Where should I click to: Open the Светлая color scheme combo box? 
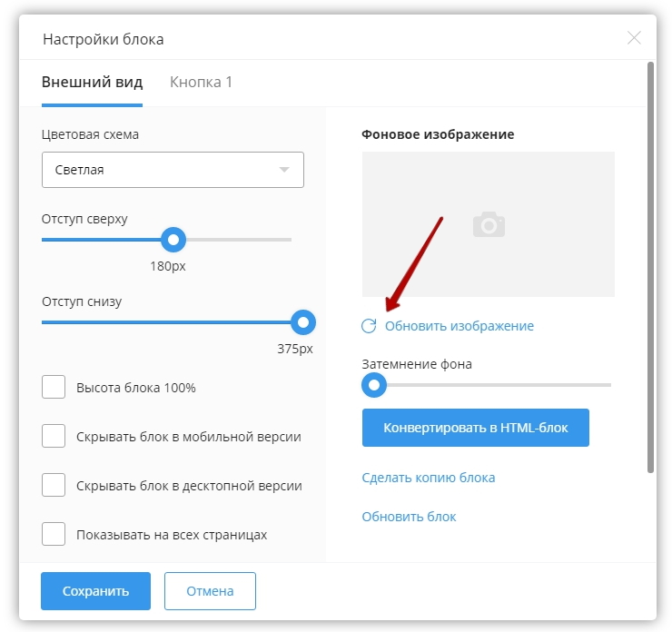tap(173, 170)
